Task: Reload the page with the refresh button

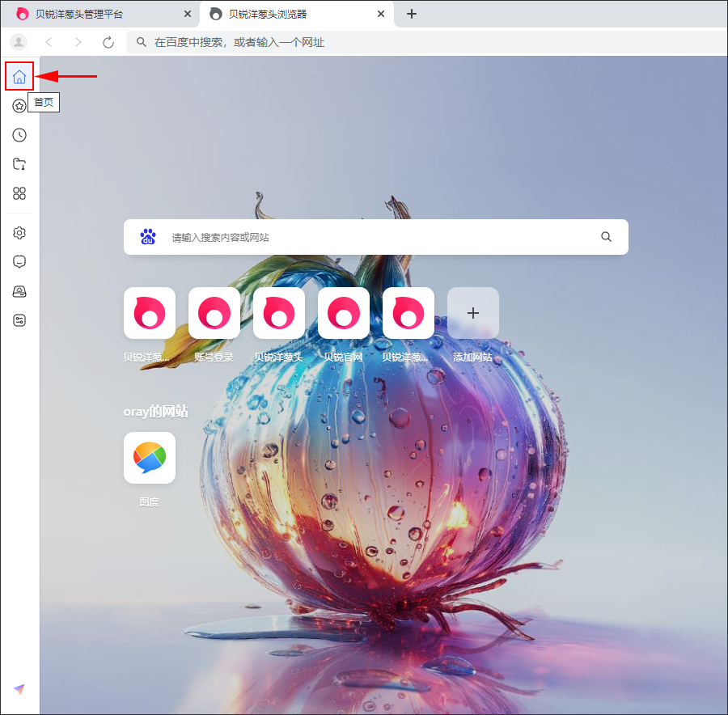Action: click(108, 42)
